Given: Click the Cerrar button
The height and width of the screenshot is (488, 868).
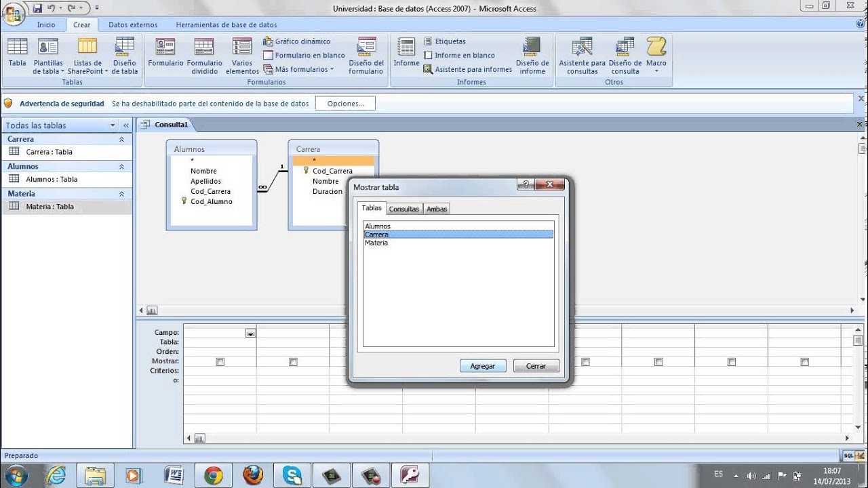Looking at the screenshot, I should (x=536, y=366).
